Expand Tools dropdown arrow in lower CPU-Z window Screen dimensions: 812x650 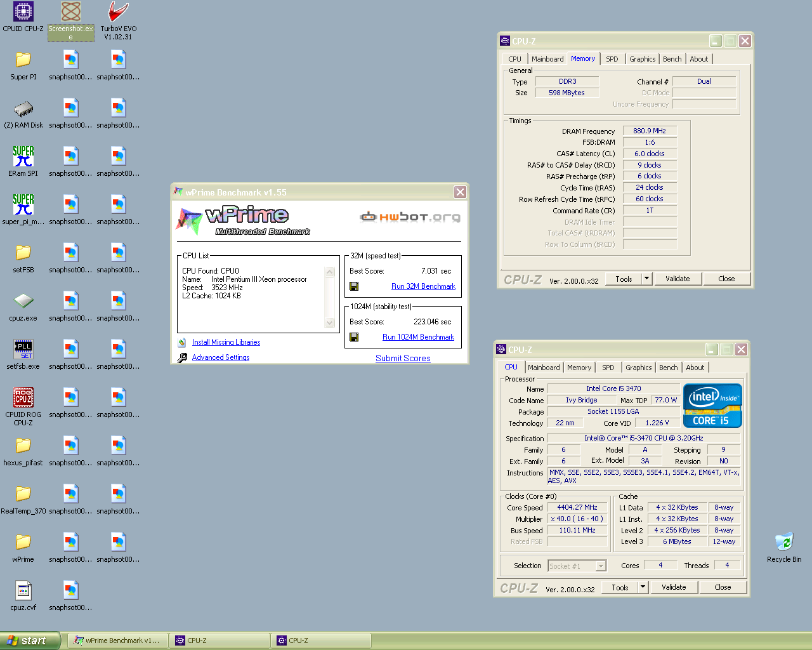pyautogui.click(x=643, y=587)
